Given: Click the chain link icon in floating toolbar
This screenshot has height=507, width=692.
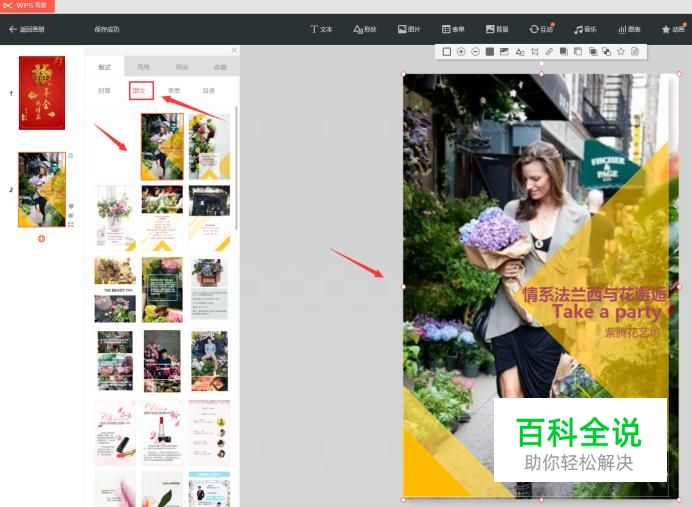Looking at the screenshot, I should point(549,52).
